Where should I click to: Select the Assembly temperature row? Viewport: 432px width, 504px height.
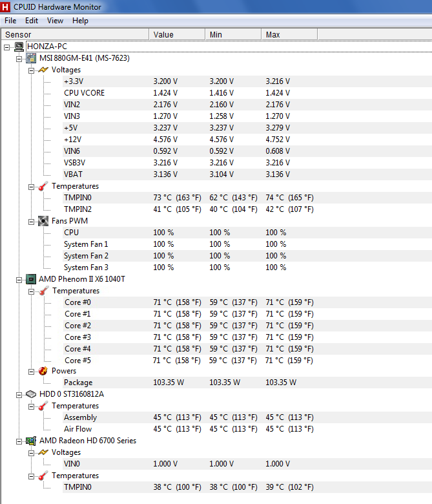click(247, 417)
